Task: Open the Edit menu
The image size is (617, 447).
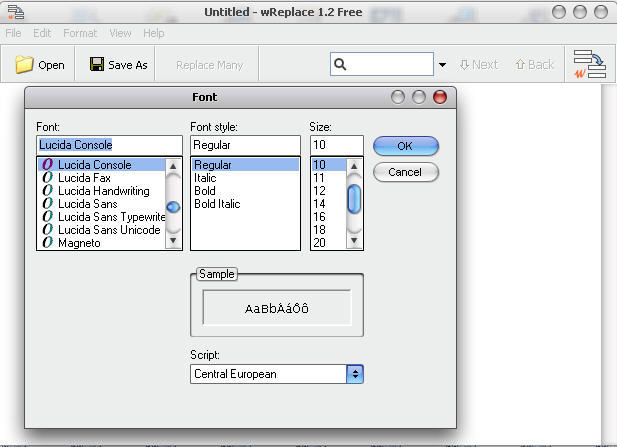Action: point(42,33)
